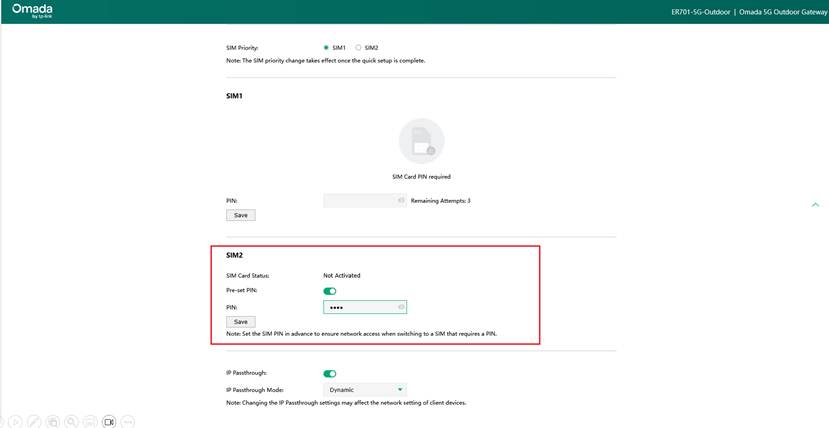Click the SIM2 PIN input field
This screenshot has width=829, height=428.
pos(360,307)
